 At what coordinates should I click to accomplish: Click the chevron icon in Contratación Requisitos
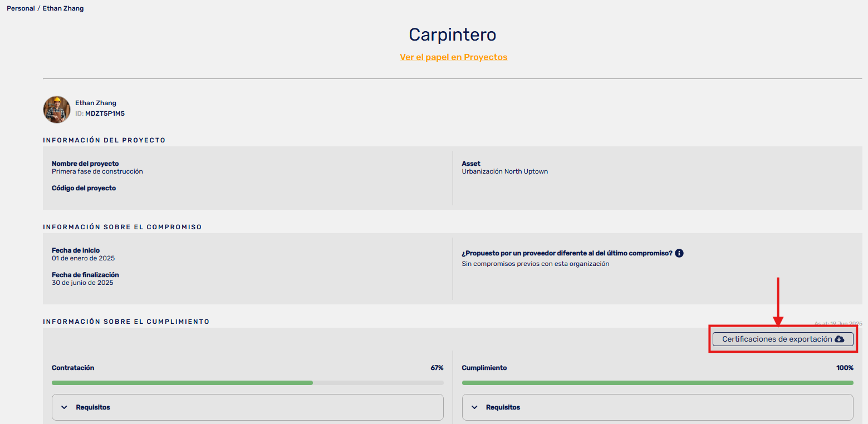(64, 407)
